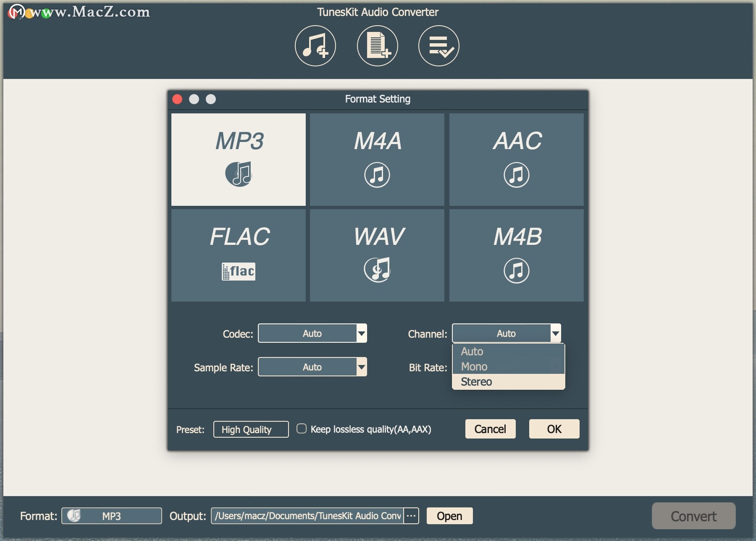Pick the FLAC format tile
Viewport: 756px width, 541px height.
[x=239, y=255]
